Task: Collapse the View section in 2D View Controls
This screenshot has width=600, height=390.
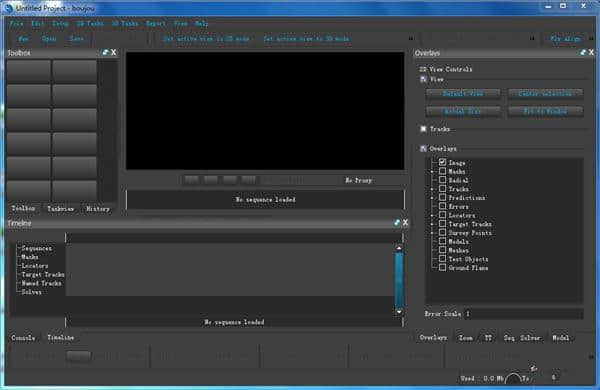Action: (423, 79)
